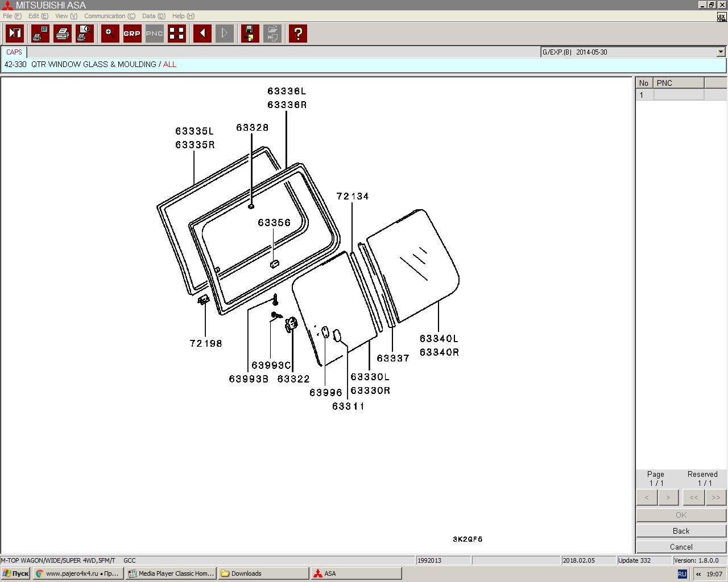
Task: Click the GRP group toolbar button
Action: (x=132, y=34)
